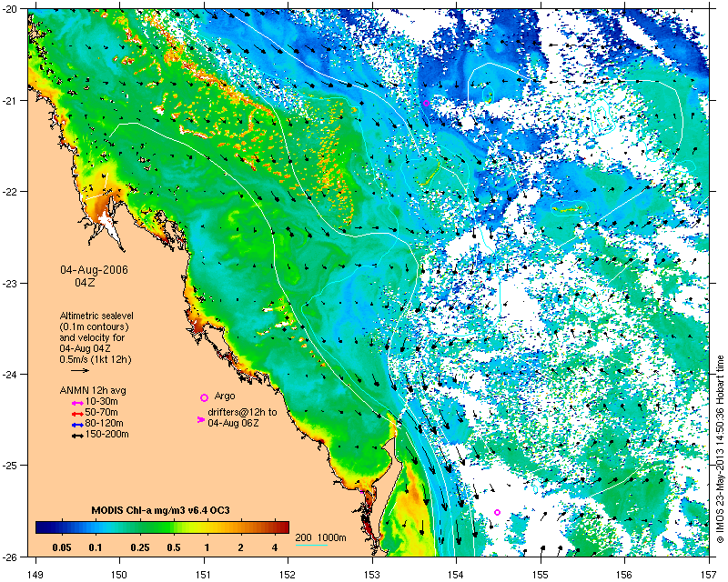The image size is (728, 582).
Task: Select the black 150-200m ANMN arrow symbol
Action: pos(77,436)
